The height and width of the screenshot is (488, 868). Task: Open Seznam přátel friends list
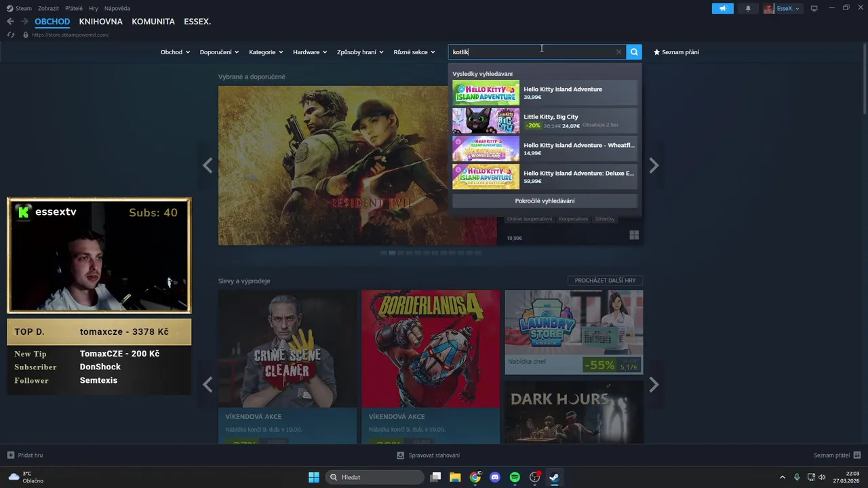point(837,455)
